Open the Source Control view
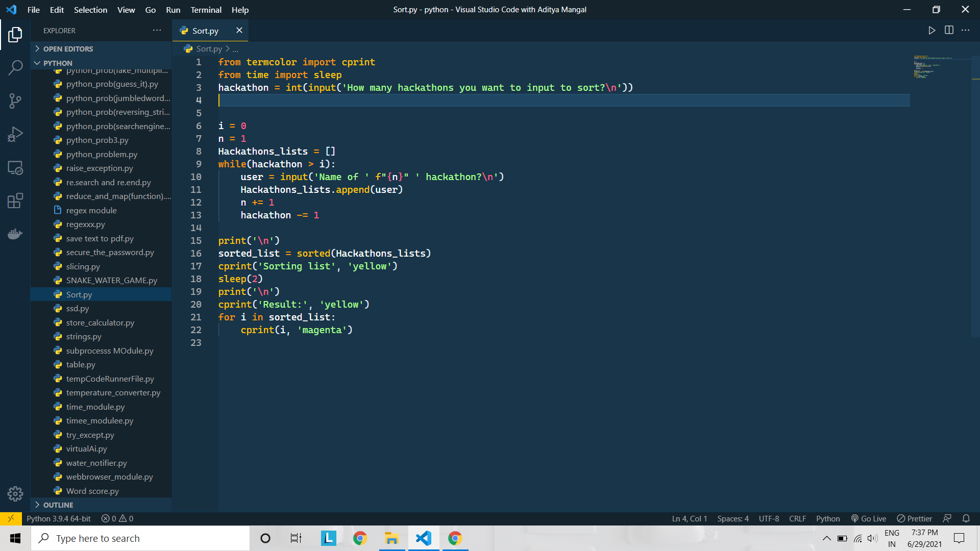Image resolution: width=980 pixels, height=551 pixels. coord(15,101)
